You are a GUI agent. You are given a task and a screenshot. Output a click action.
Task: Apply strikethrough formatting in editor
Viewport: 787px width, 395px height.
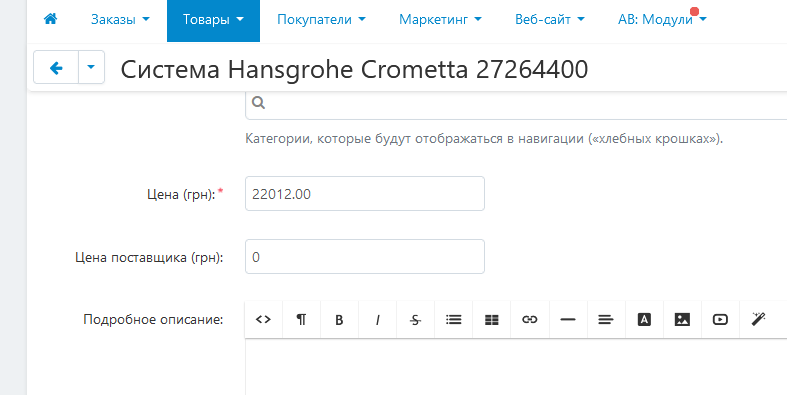pos(416,319)
